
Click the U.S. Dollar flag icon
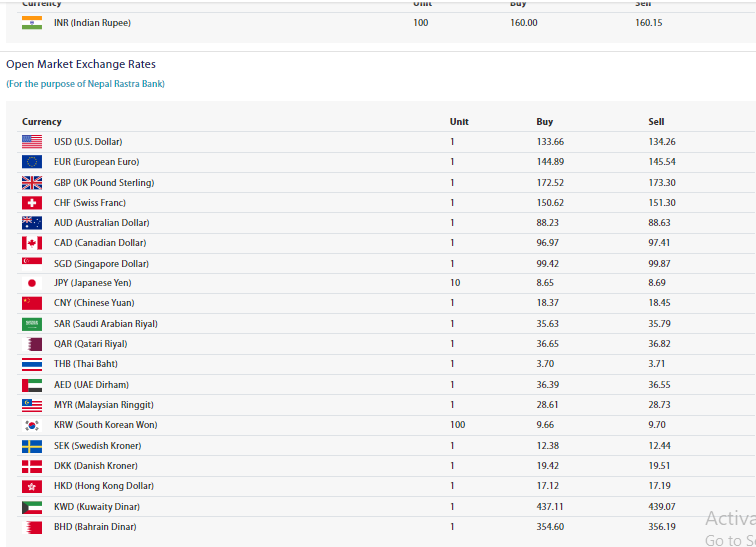click(x=32, y=142)
